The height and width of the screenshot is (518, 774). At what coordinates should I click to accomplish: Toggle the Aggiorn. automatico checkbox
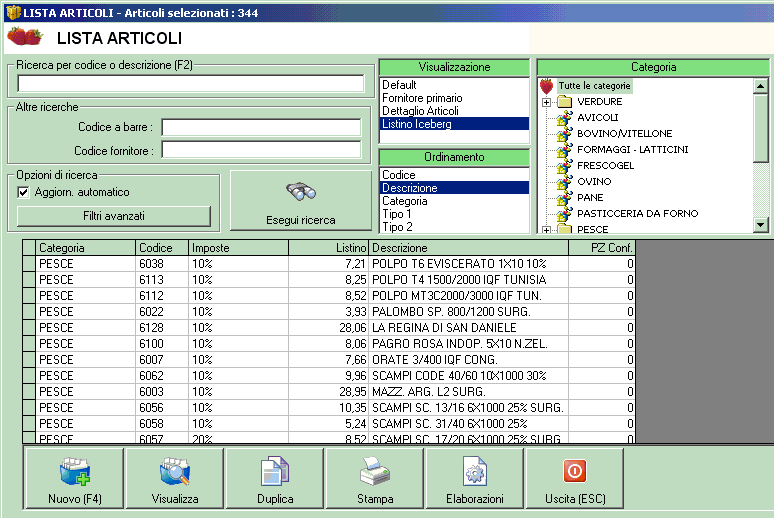click(x=24, y=192)
